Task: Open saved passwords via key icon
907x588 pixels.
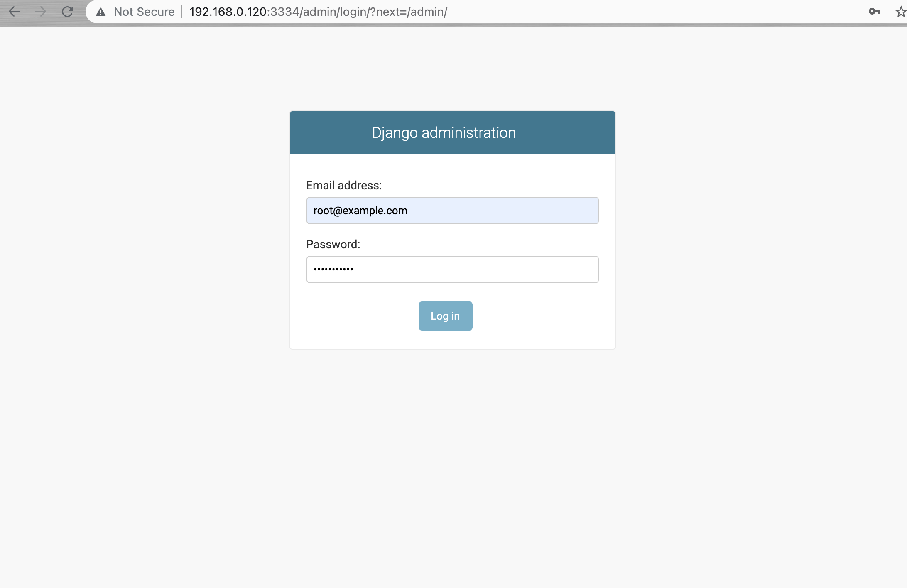Action: pos(874,12)
